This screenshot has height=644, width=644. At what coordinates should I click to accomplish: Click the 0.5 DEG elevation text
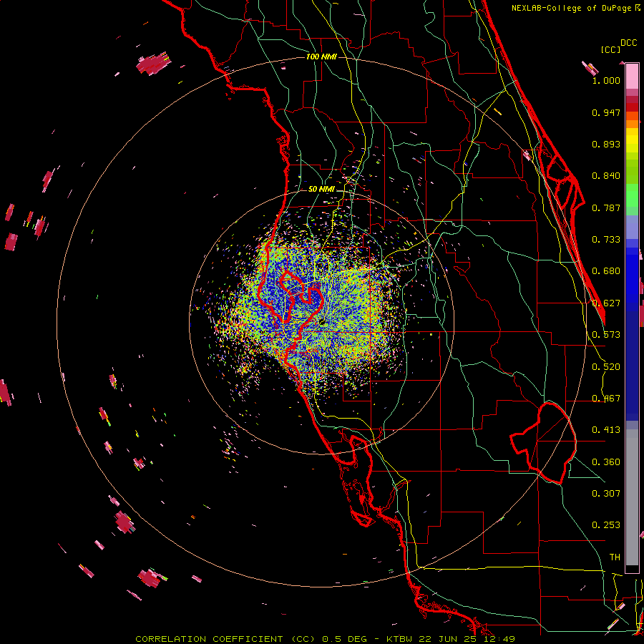[343, 639]
